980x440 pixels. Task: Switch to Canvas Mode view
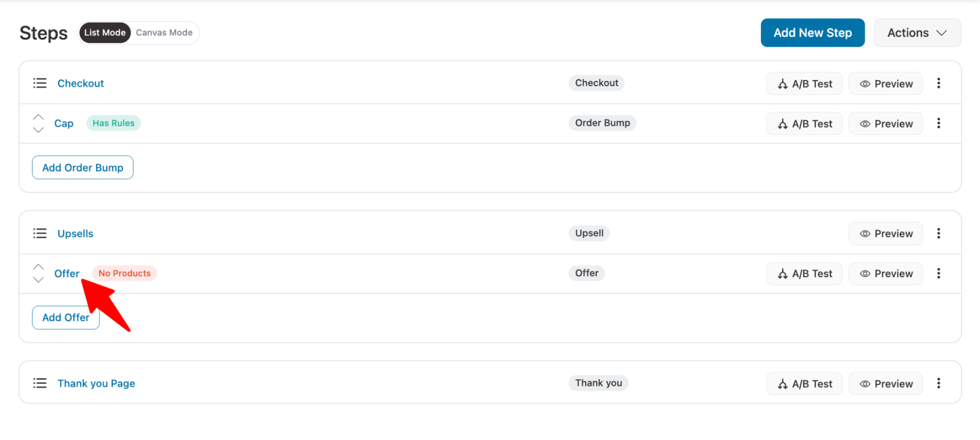(164, 33)
